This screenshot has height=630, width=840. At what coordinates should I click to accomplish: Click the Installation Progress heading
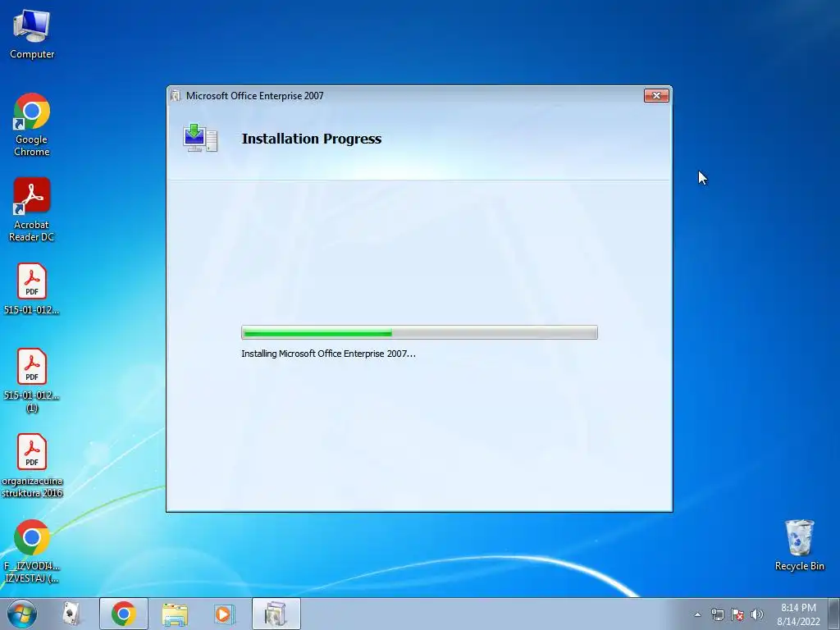point(311,139)
